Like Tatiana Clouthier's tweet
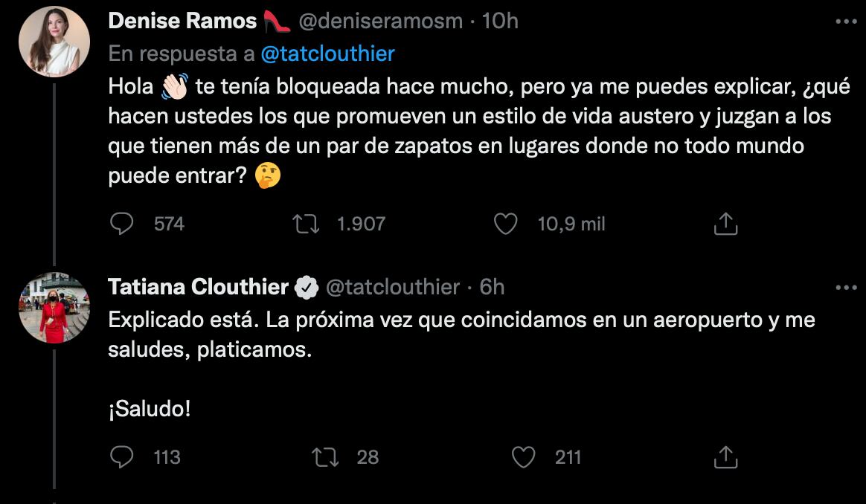Screen dimensions: 866x504 point(525,456)
